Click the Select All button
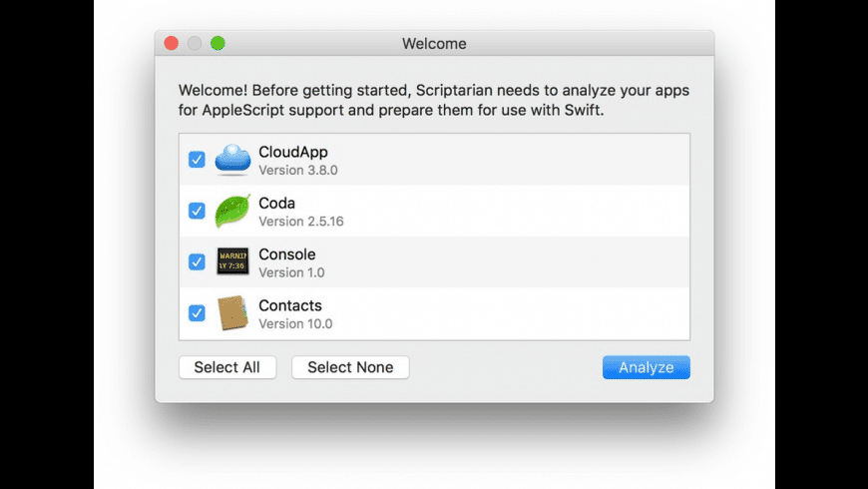Screen dimensions: 868x489 pyautogui.click(x=226, y=367)
